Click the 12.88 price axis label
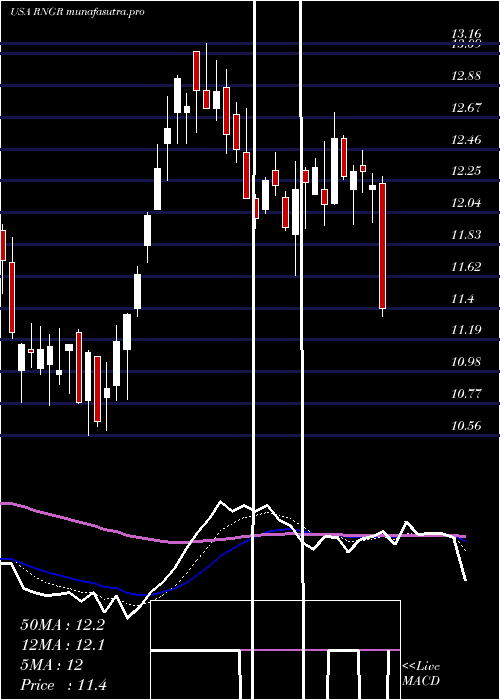 (x=466, y=76)
